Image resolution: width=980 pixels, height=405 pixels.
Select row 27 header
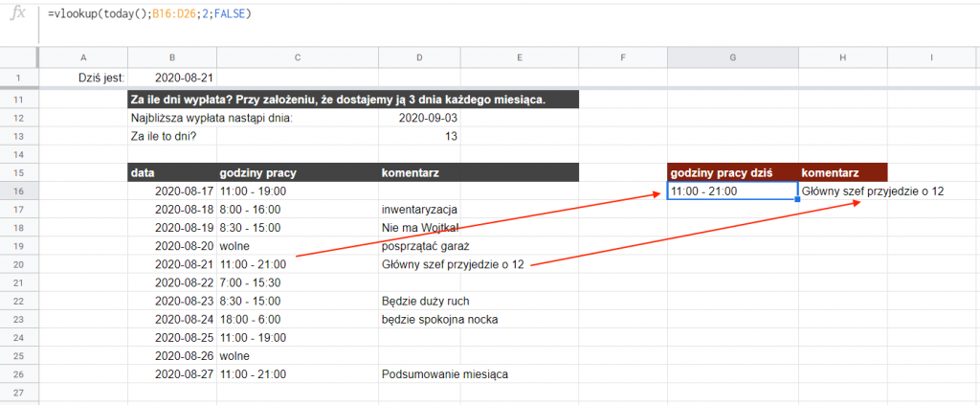click(19, 393)
